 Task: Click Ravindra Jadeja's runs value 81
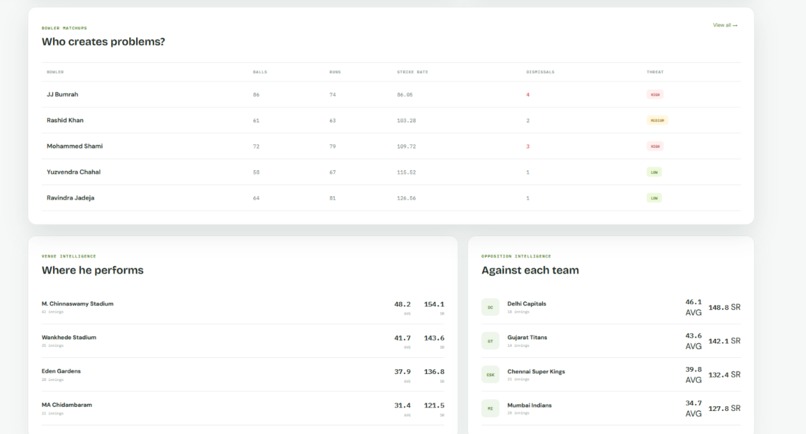coord(333,198)
